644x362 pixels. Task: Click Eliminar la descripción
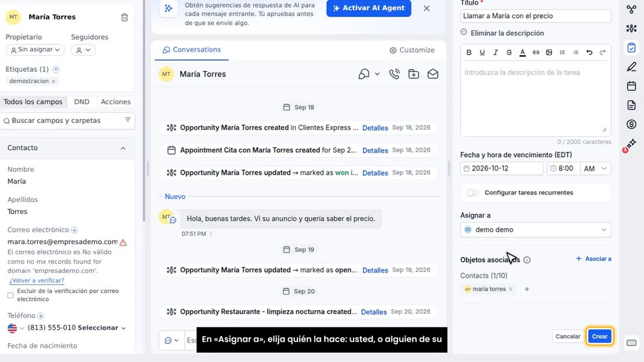click(502, 33)
